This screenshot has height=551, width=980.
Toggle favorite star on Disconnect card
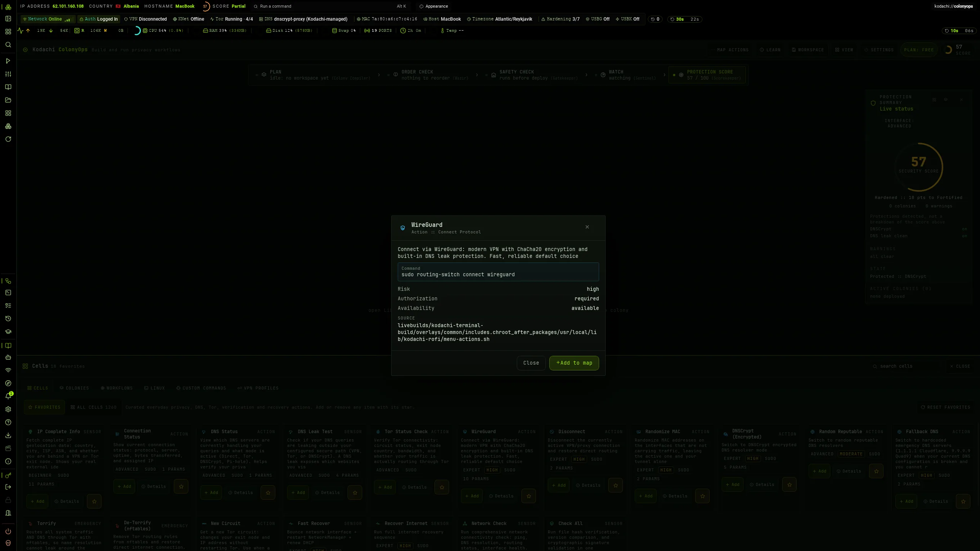616,486
